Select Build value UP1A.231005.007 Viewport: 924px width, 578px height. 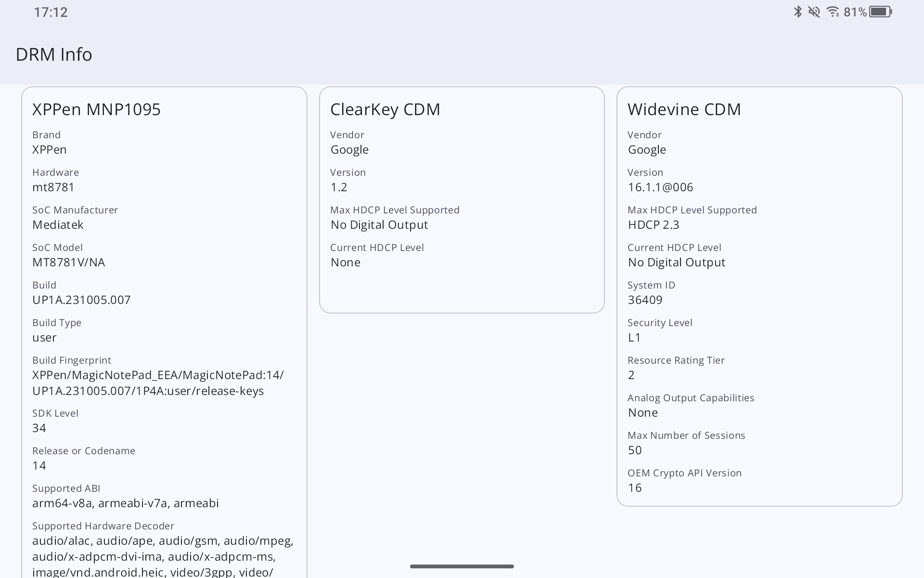(81, 300)
